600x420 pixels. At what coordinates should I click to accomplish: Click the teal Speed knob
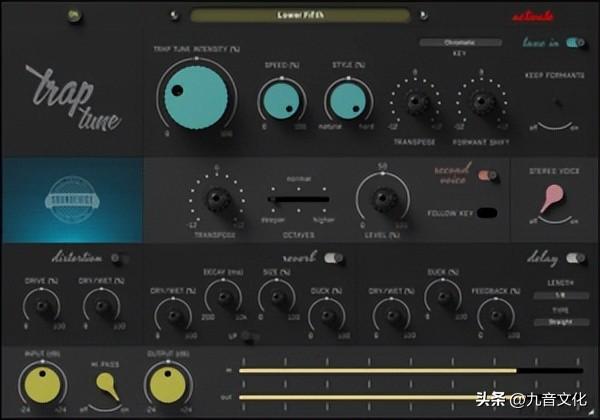pos(282,101)
